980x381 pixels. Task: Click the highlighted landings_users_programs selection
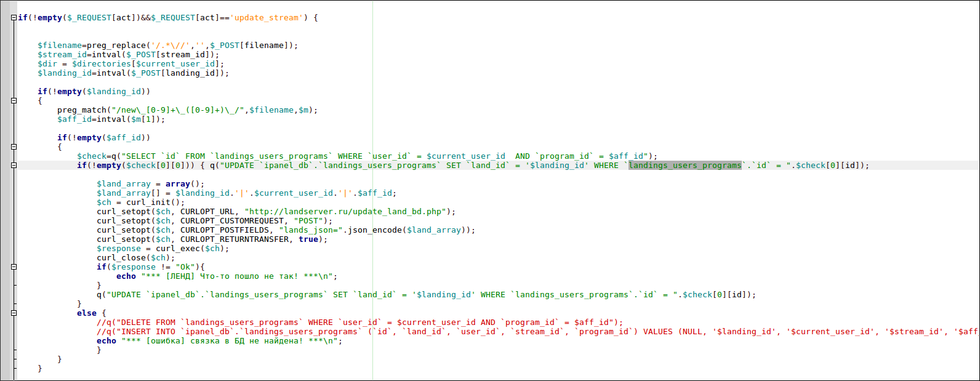point(685,166)
